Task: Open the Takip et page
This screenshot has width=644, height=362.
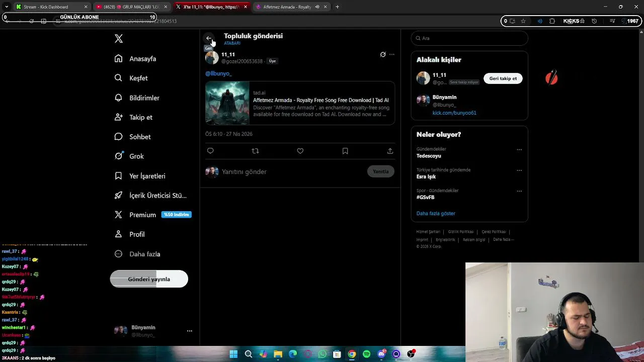Action: (133, 117)
